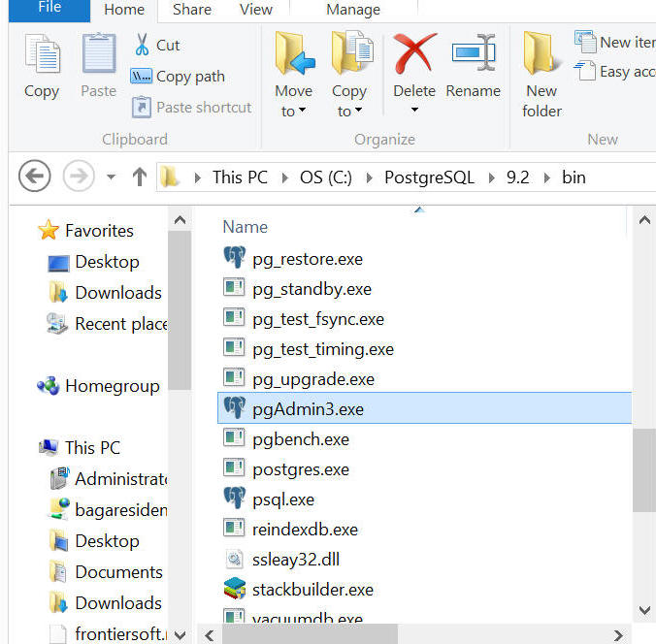Click the Easy access icon
Image resolution: width=656 pixels, height=644 pixels.
[584, 71]
